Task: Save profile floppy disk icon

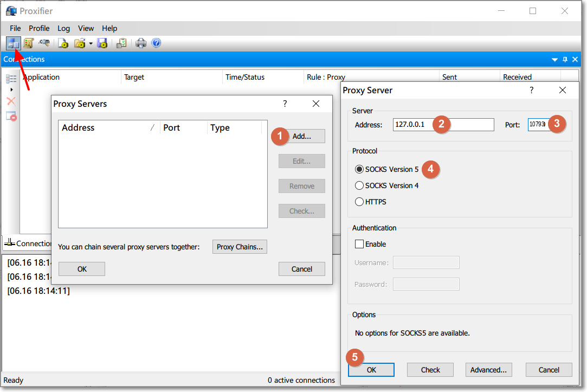Action: [102, 43]
